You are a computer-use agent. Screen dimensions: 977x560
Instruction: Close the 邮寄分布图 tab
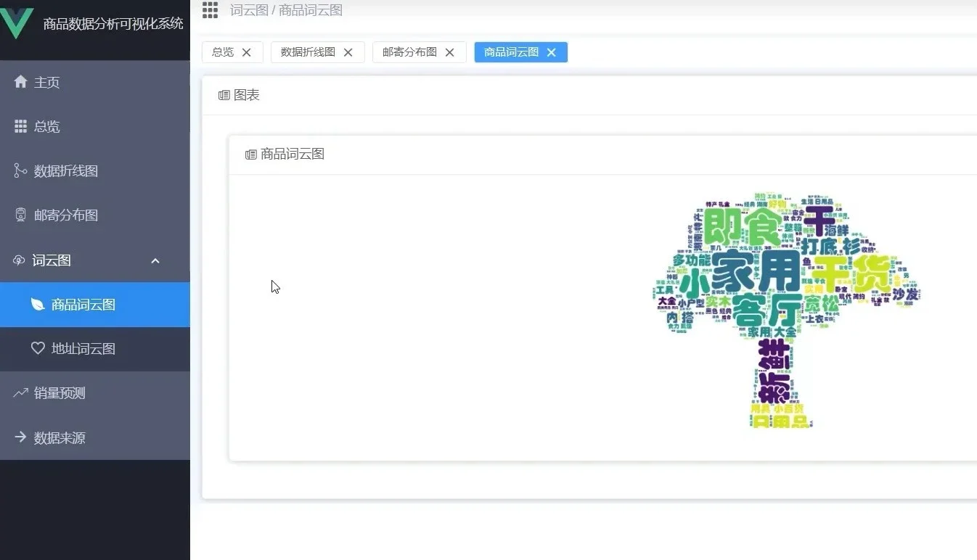pyautogui.click(x=449, y=52)
